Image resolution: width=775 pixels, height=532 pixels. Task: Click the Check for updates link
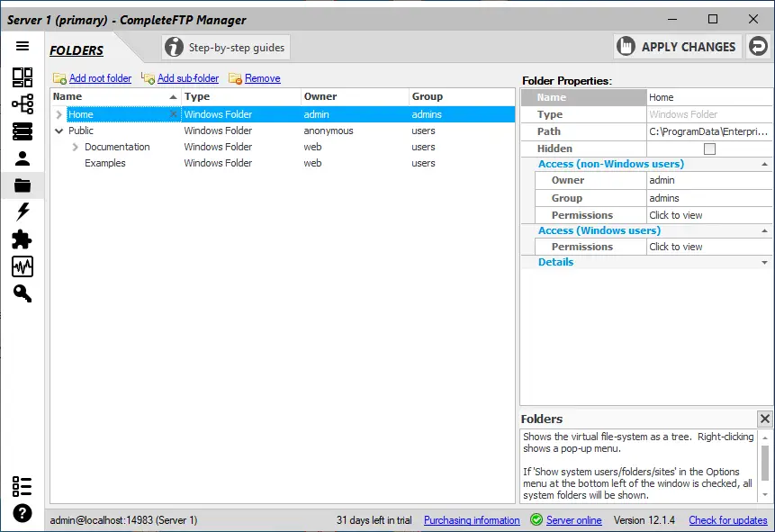pyautogui.click(x=728, y=520)
